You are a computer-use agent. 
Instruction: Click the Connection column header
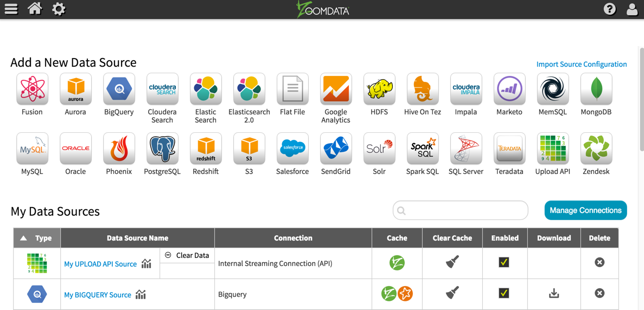click(294, 238)
